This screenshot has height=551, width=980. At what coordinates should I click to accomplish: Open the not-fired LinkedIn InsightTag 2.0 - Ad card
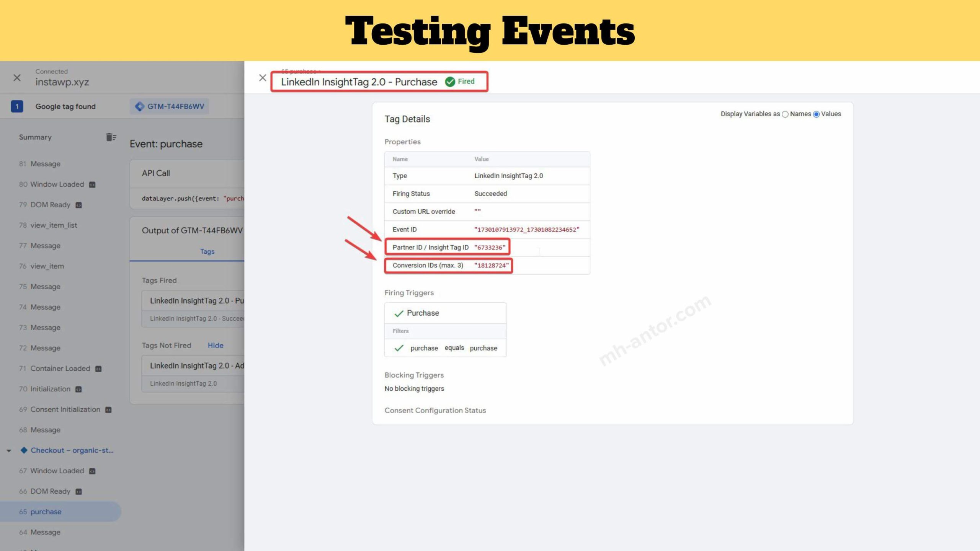tap(193, 374)
